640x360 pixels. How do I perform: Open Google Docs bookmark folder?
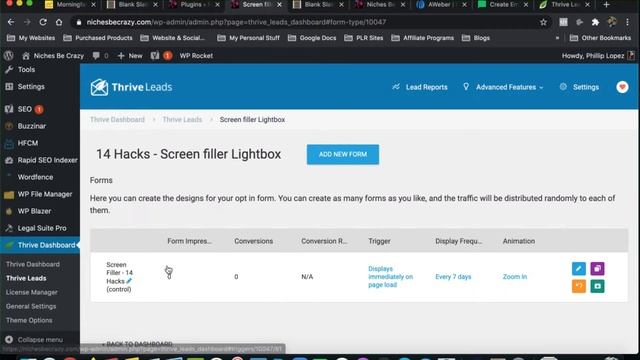pyautogui.click(x=312, y=38)
